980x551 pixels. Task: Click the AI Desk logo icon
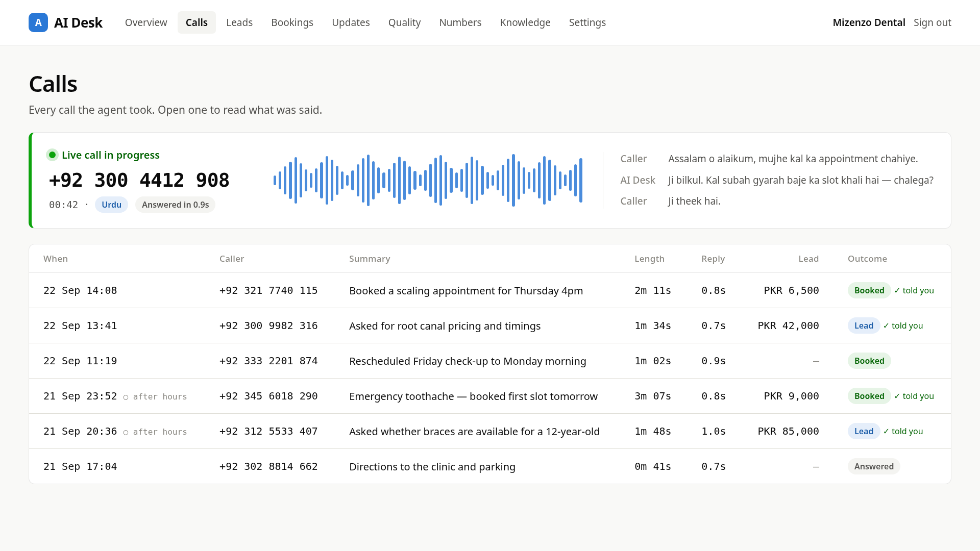tap(38, 22)
